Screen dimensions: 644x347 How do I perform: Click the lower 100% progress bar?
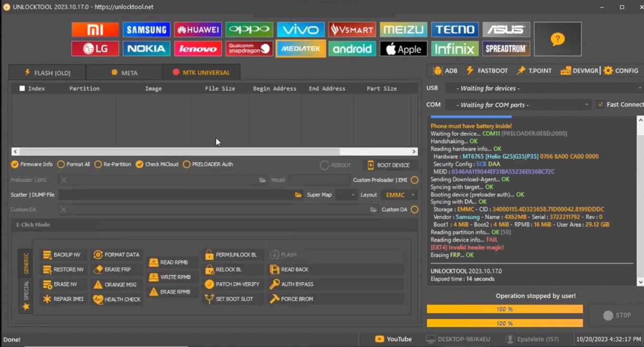click(505, 323)
